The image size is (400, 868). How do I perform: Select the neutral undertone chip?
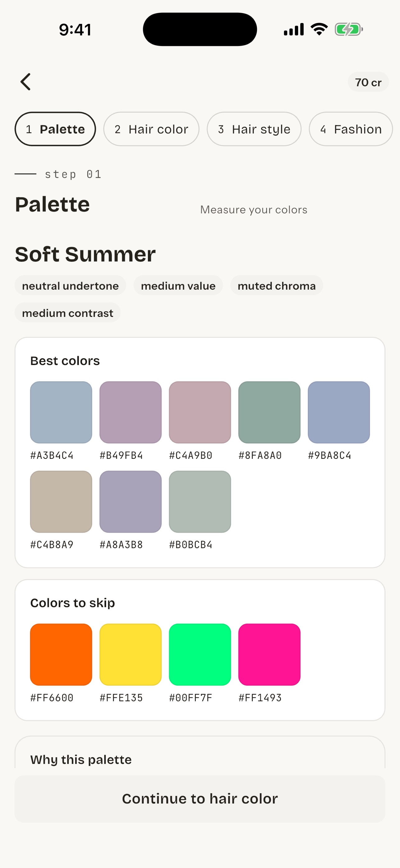click(x=70, y=286)
